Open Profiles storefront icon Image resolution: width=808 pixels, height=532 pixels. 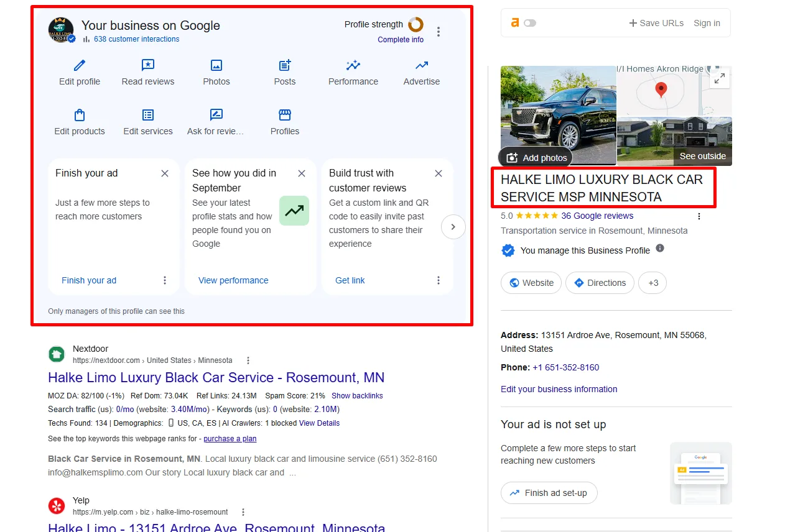point(285,115)
